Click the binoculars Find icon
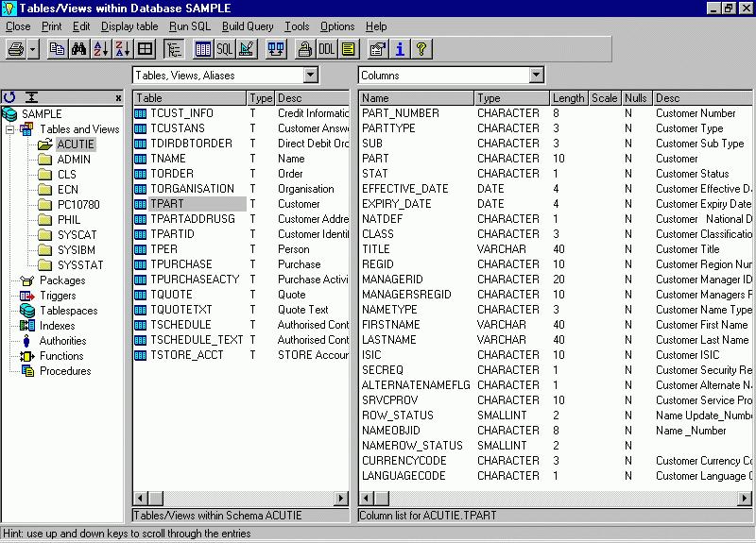 click(79, 49)
